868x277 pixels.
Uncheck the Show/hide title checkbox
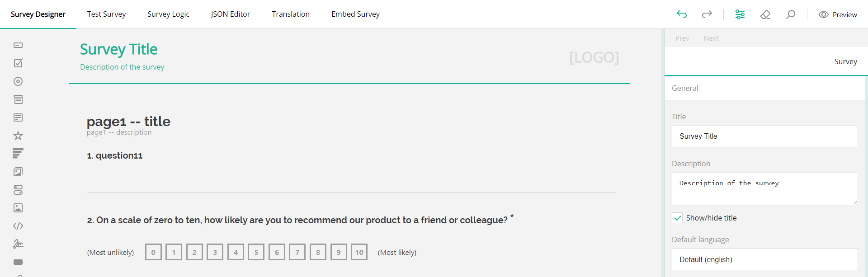coord(677,217)
